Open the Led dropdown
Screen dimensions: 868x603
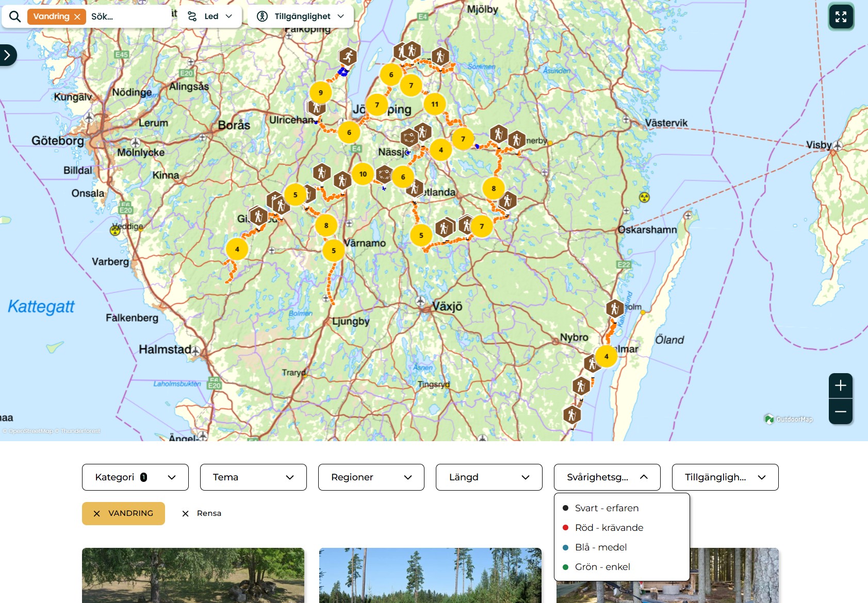click(x=210, y=16)
